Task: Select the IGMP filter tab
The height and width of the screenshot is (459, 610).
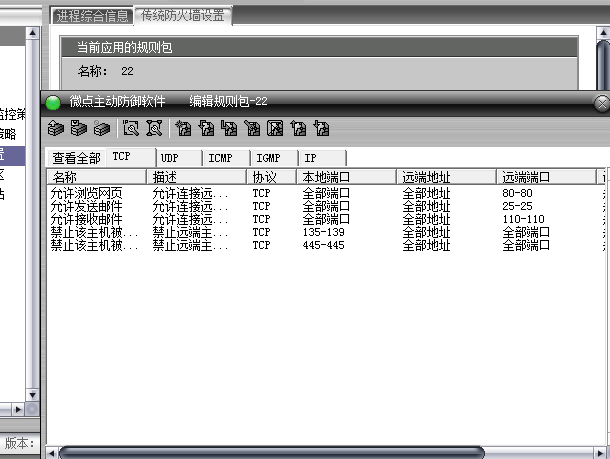Action: (x=274, y=158)
